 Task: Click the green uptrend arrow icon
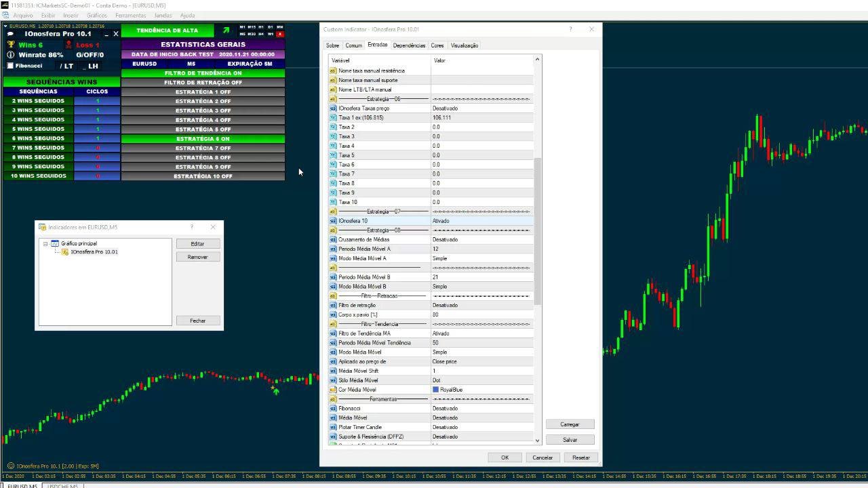point(226,30)
